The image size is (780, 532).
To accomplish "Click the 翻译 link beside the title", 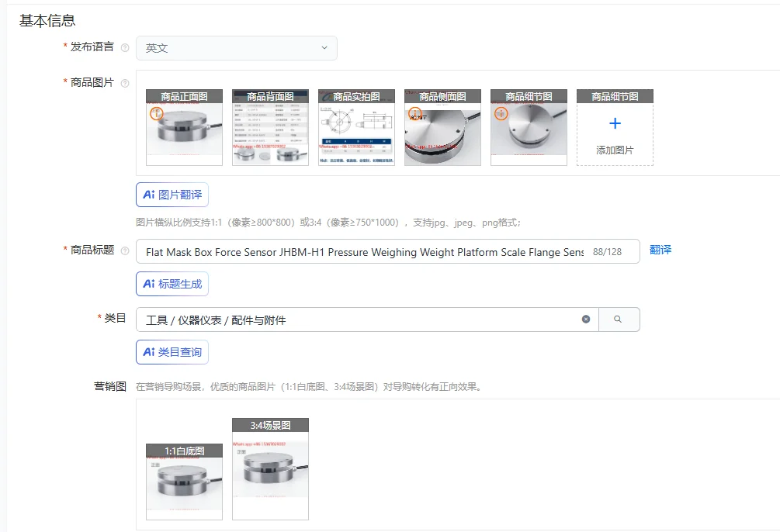I will tap(660, 250).
